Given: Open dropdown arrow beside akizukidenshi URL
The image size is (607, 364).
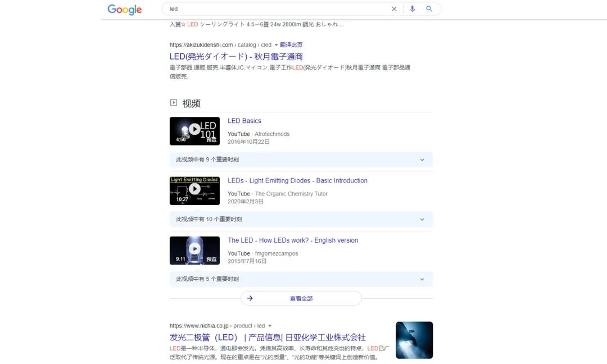Looking at the screenshot, I should pos(276,45).
